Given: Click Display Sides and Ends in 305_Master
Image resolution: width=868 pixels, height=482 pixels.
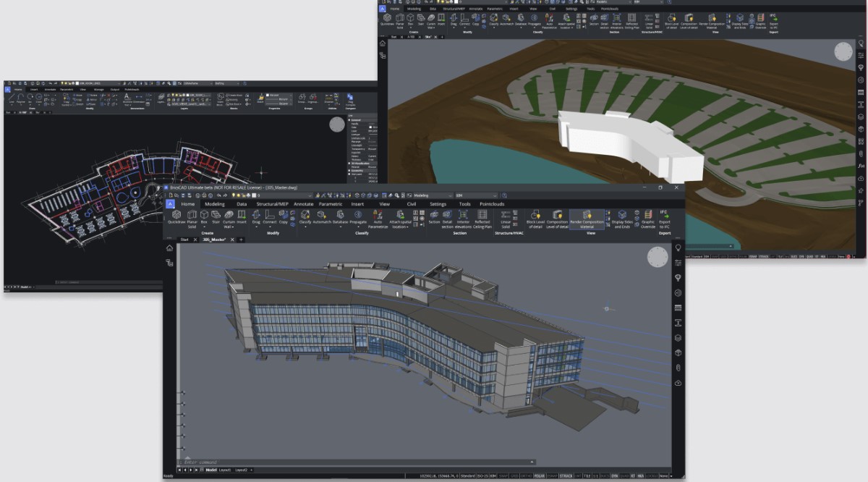Looking at the screenshot, I should click(622, 219).
